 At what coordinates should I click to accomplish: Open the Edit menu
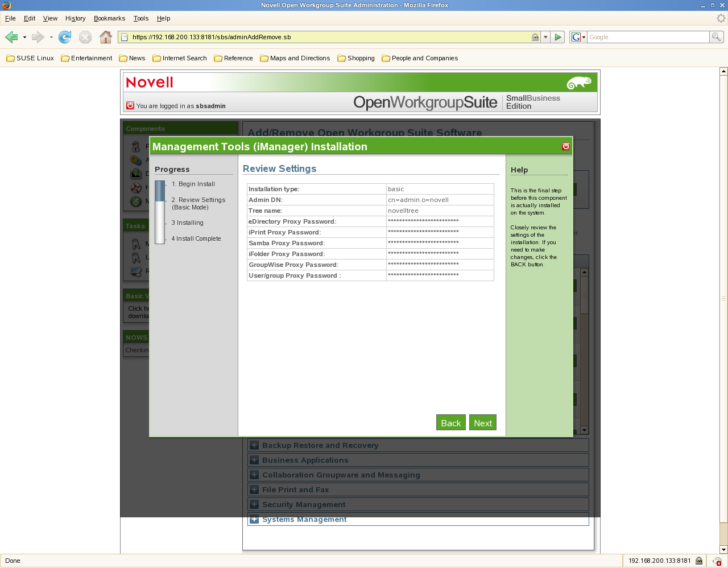coord(30,18)
